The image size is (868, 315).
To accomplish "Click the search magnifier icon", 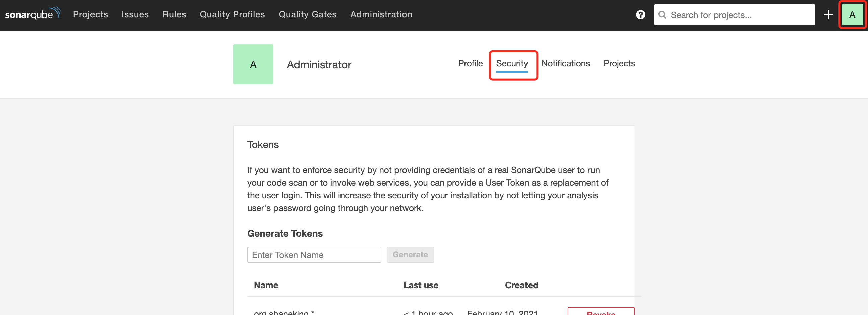I will [662, 15].
